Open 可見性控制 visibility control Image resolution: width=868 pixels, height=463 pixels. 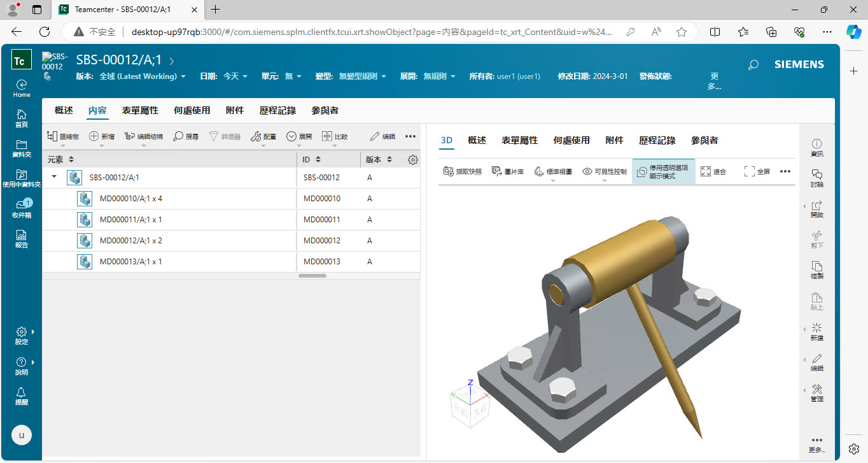[605, 172]
